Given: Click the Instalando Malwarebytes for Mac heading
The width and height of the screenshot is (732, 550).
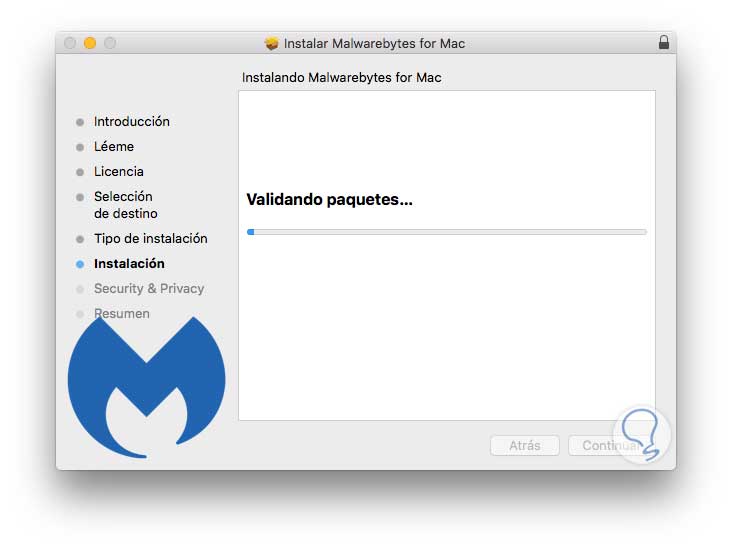Looking at the screenshot, I should [x=341, y=78].
